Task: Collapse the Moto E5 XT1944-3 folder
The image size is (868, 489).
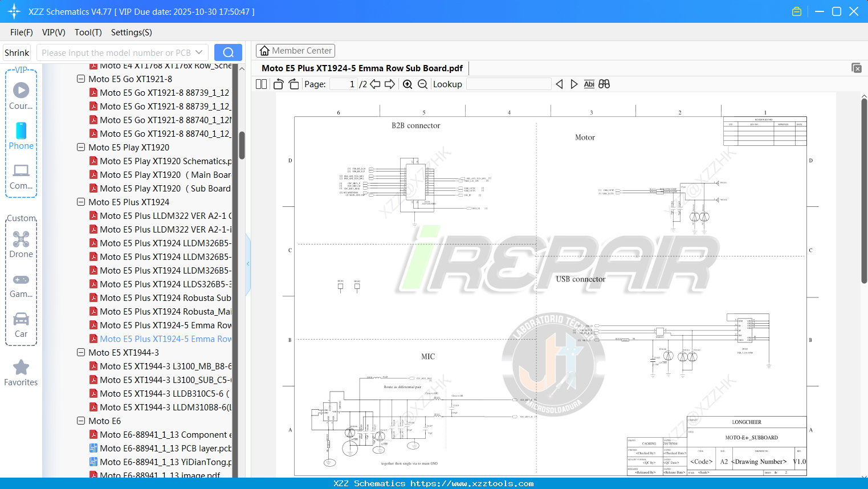Action: tap(81, 352)
